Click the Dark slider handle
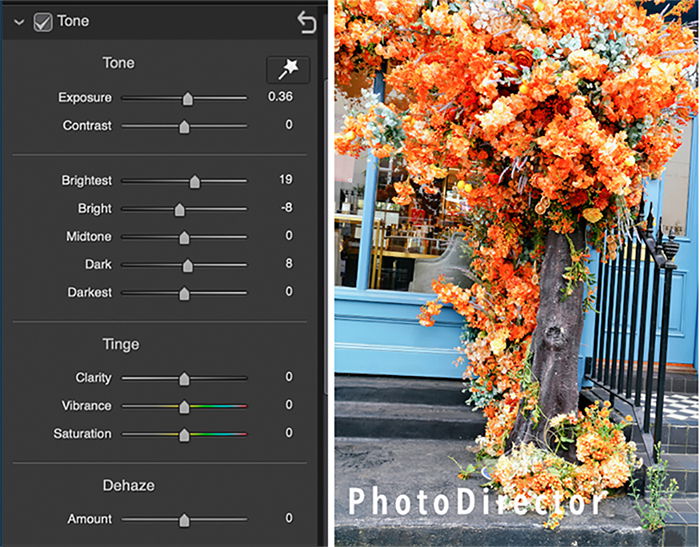The width and height of the screenshot is (700, 547). pos(188,266)
